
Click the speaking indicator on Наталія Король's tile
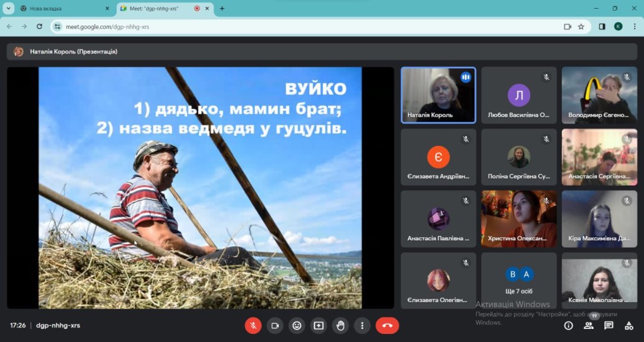click(x=465, y=77)
